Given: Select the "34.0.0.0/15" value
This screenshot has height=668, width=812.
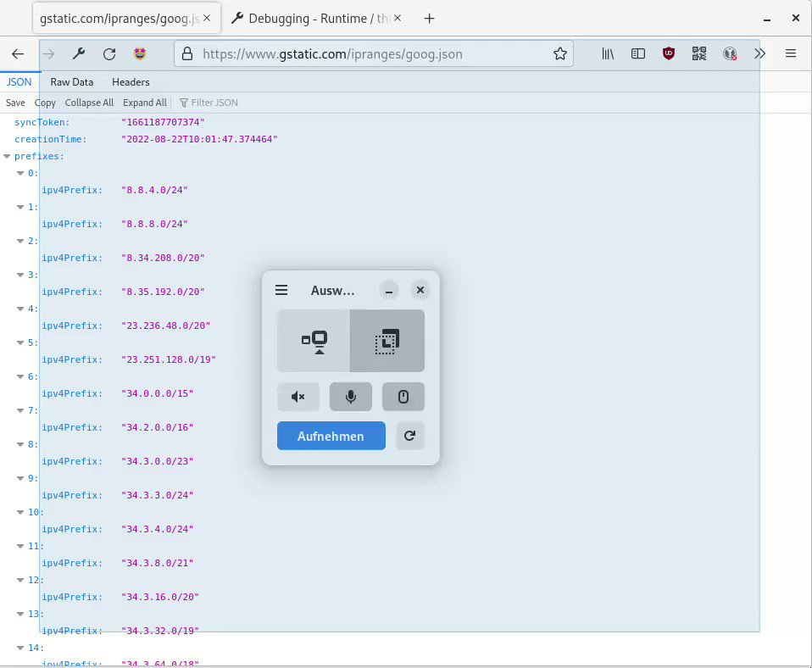Looking at the screenshot, I should click(158, 393).
